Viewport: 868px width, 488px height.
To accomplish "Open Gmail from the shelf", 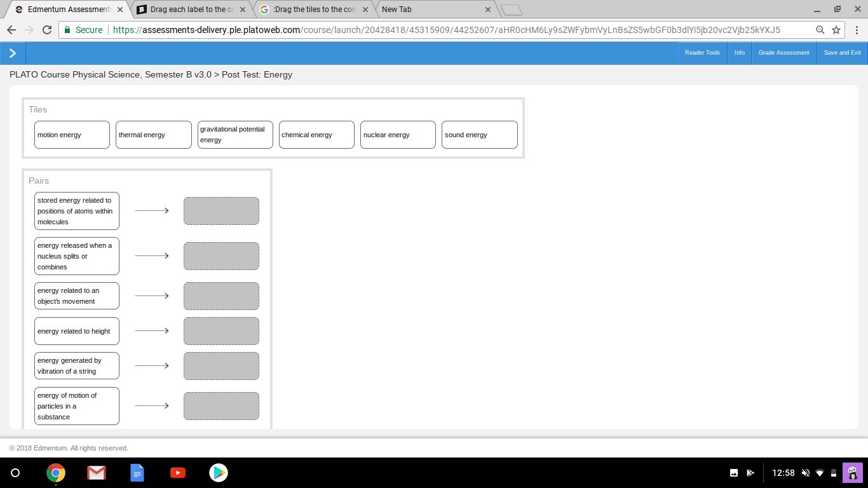I will point(97,473).
